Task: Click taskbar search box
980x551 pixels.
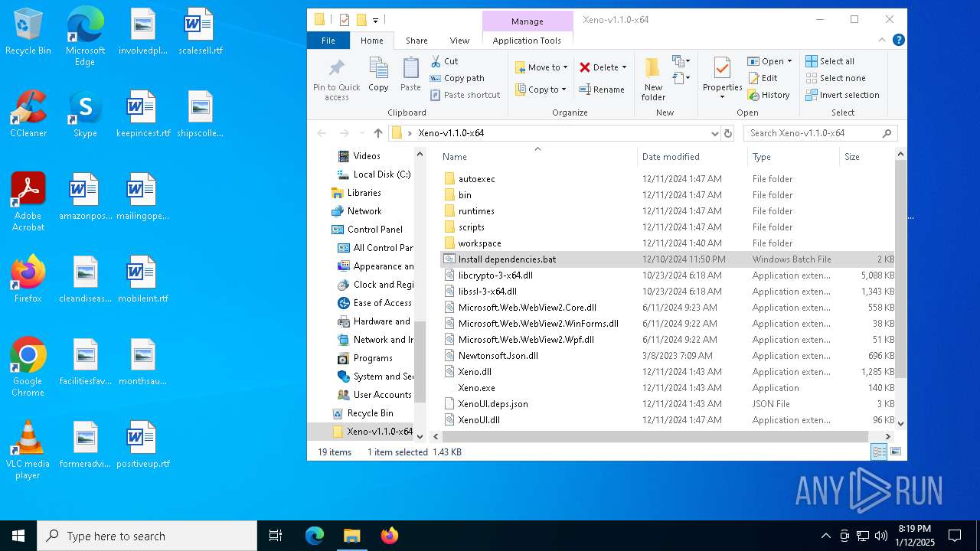Action: tap(147, 536)
